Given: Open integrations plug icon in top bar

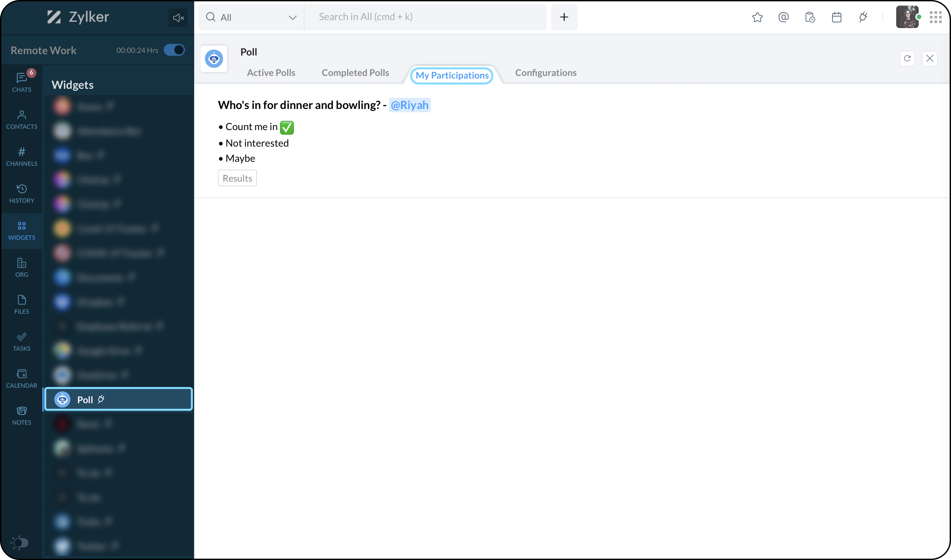Looking at the screenshot, I should [863, 17].
